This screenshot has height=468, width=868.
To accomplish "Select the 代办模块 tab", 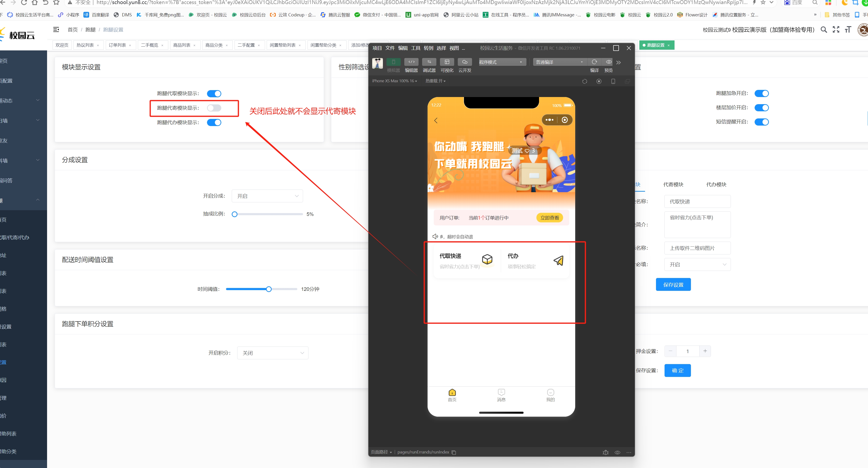I will (716, 185).
